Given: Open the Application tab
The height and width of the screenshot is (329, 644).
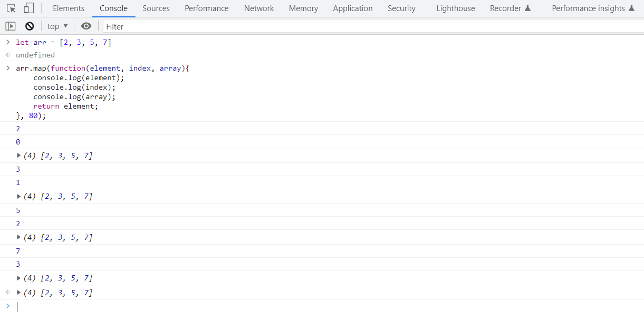Looking at the screenshot, I should tap(353, 8).
